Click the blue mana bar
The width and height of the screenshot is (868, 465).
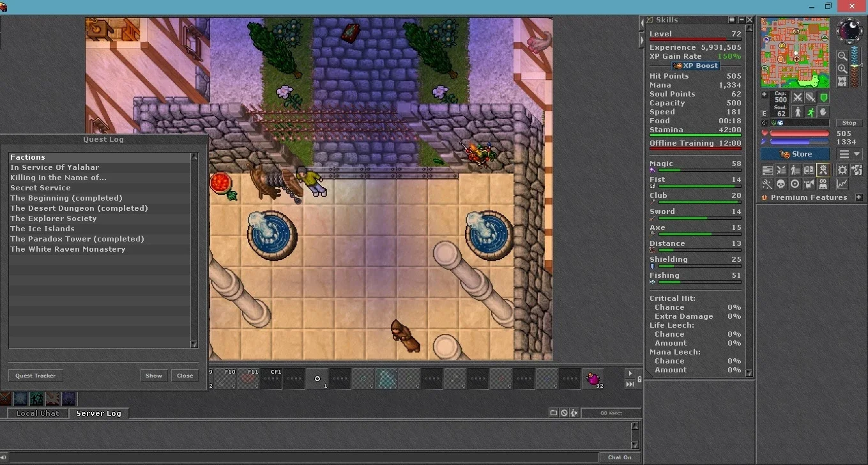coord(800,142)
